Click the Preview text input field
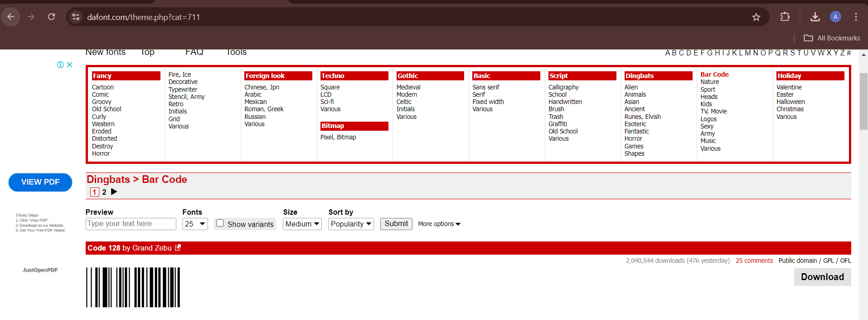 (131, 224)
